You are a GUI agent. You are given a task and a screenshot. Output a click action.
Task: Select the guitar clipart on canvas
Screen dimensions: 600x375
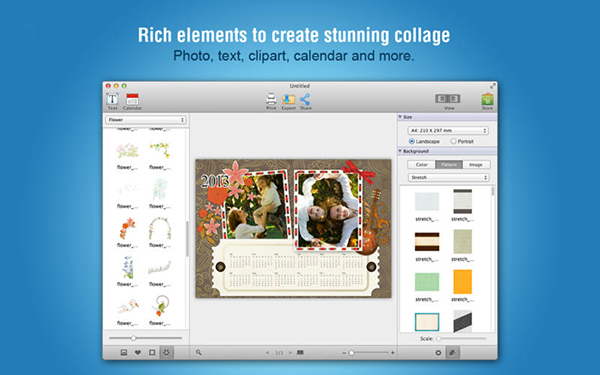pyautogui.click(x=371, y=222)
